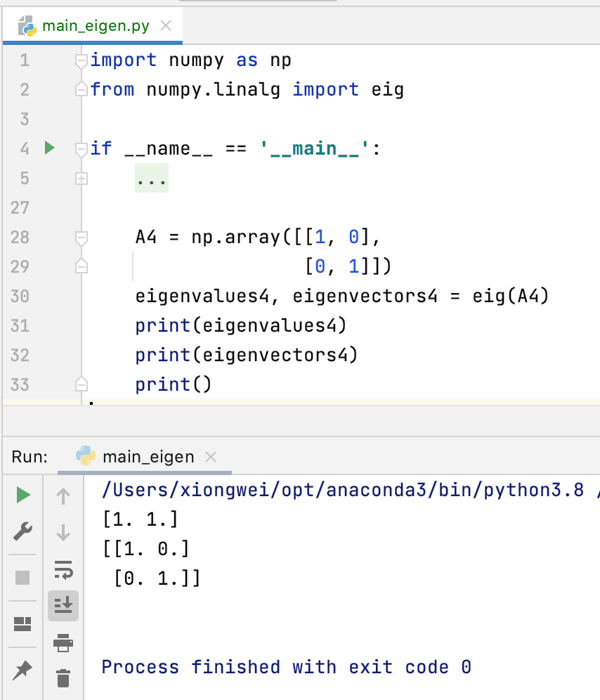Click the python3.8 interpreter path link
600x700 pixels.
tap(343, 490)
